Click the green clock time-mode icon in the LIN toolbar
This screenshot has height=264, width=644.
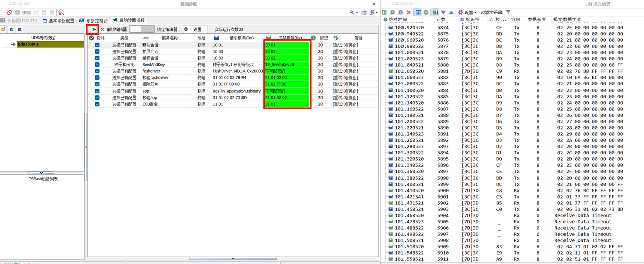426,12
